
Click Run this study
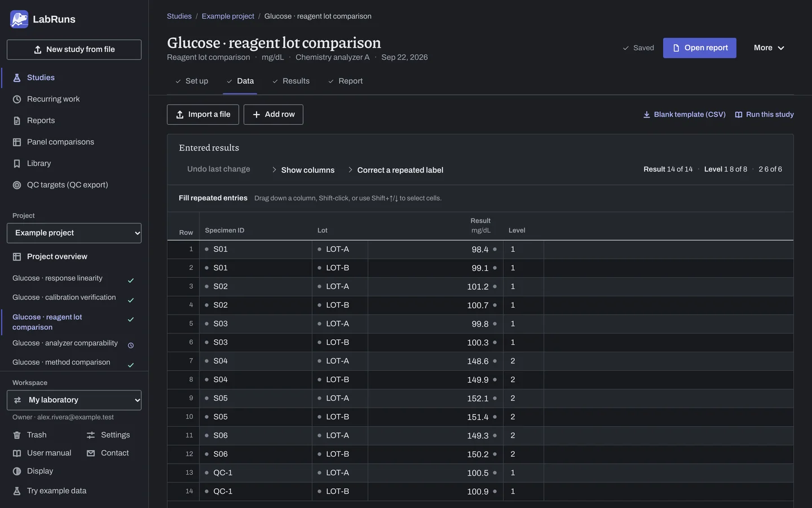tap(765, 115)
